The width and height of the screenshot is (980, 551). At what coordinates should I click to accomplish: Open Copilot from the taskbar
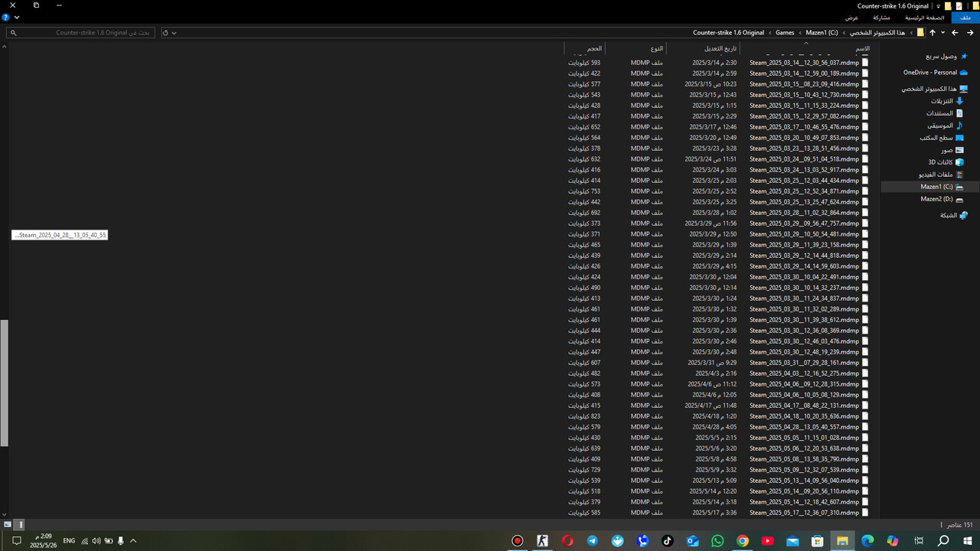893,540
